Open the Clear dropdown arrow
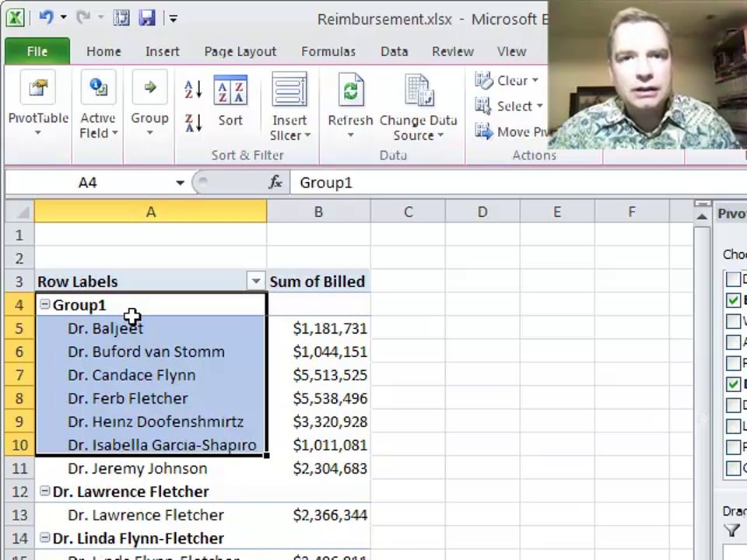This screenshot has height=560, width=747. pyautogui.click(x=535, y=80)
